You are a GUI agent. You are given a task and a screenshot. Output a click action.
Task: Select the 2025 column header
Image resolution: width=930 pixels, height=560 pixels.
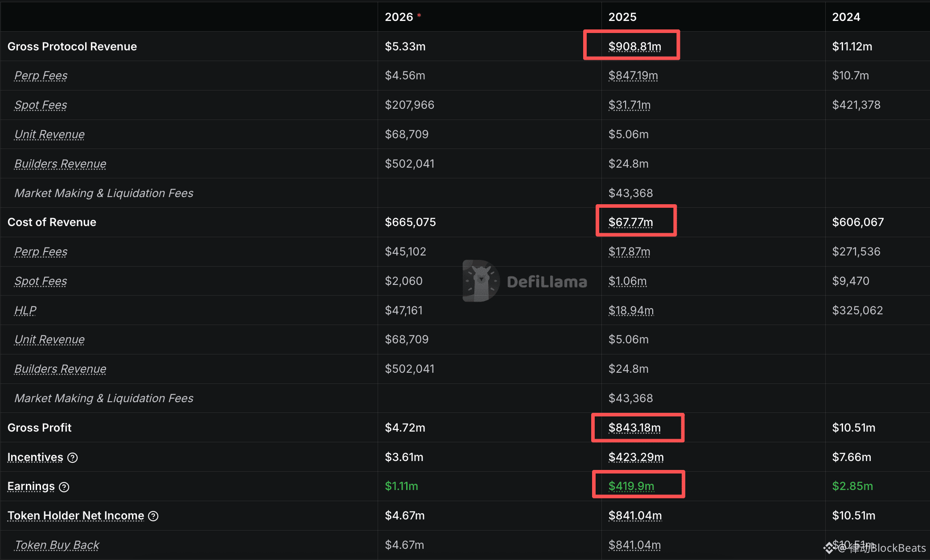tap(622, 17)
